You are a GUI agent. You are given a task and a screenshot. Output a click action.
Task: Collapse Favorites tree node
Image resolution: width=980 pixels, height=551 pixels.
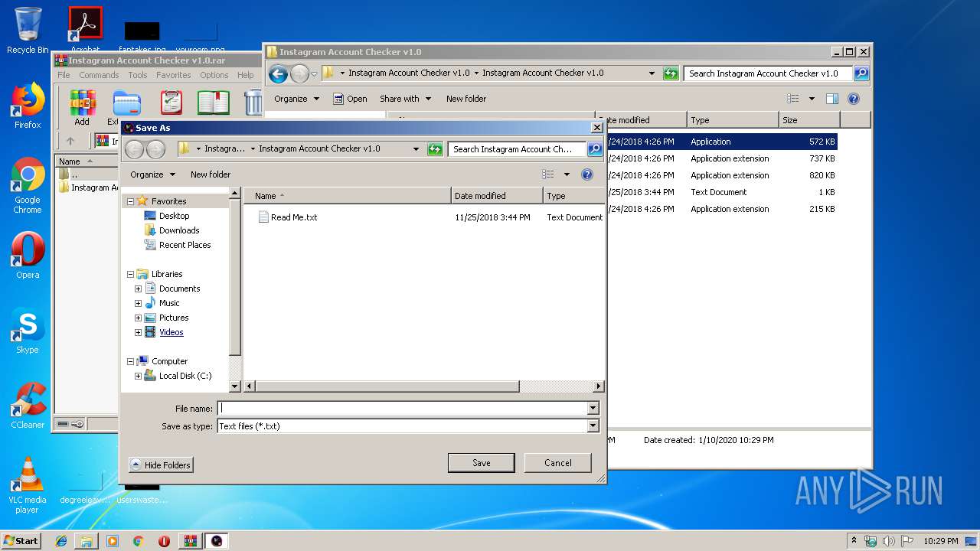coord(131,201)
